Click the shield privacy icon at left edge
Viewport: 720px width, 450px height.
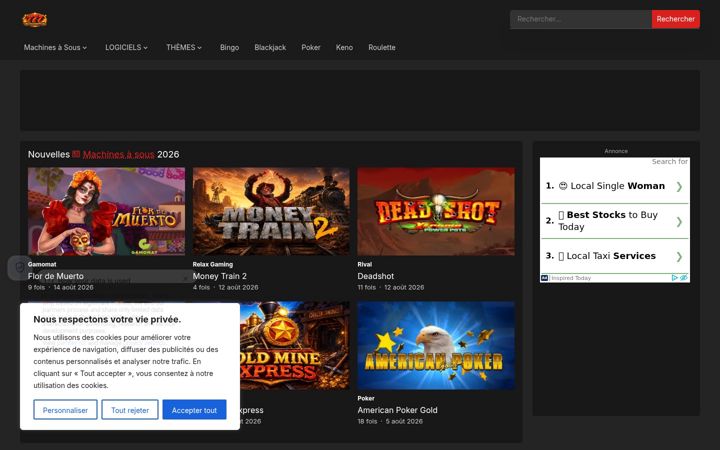point(20,268)
